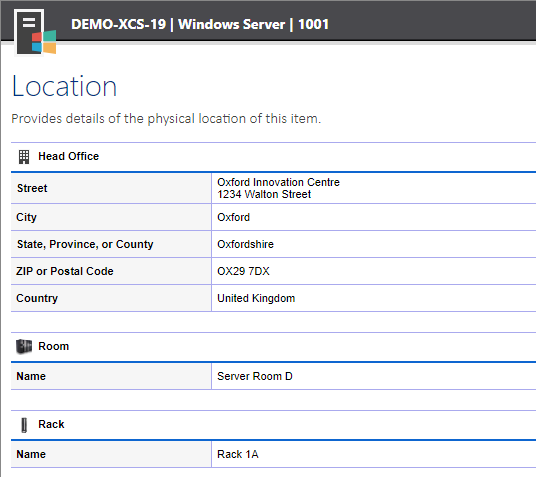Select the Oxfordshire county value
550x477 pixels.
246,244
